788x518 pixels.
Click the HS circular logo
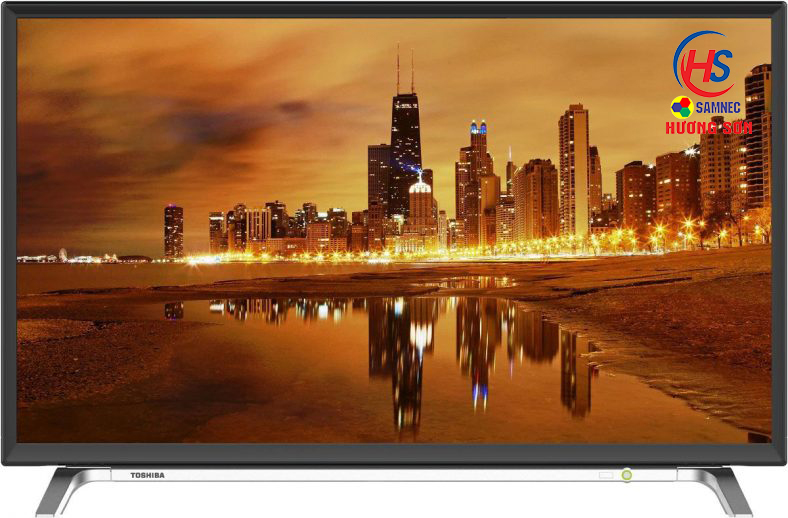pyautogui.click(x=703, y=64)
